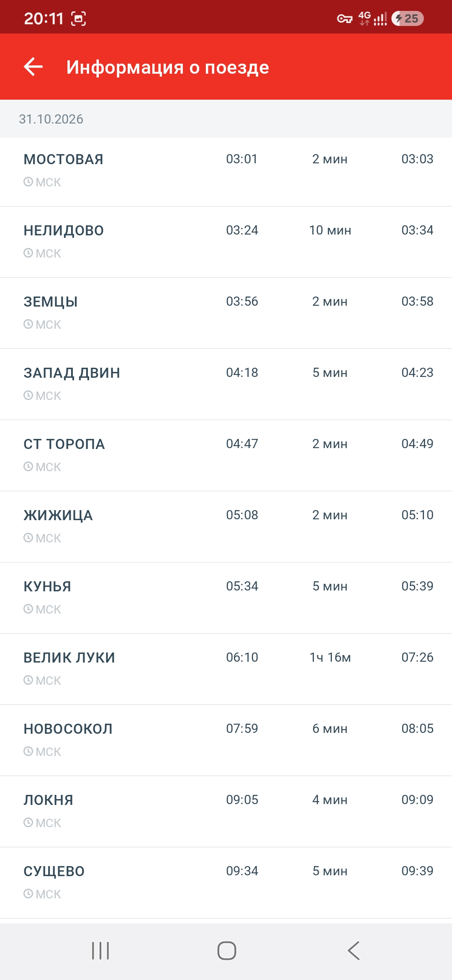Tap the clock icon under ВЕЛИК ЛУКИ

coord(28,680)
